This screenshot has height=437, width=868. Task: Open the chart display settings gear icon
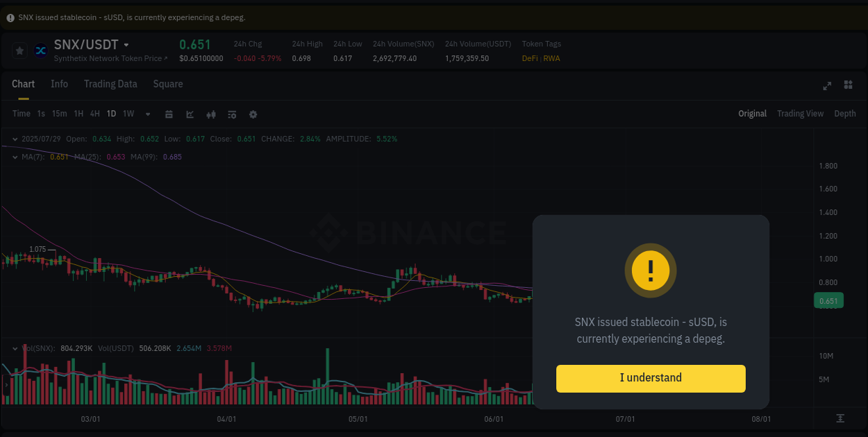(x=253, y=114)
